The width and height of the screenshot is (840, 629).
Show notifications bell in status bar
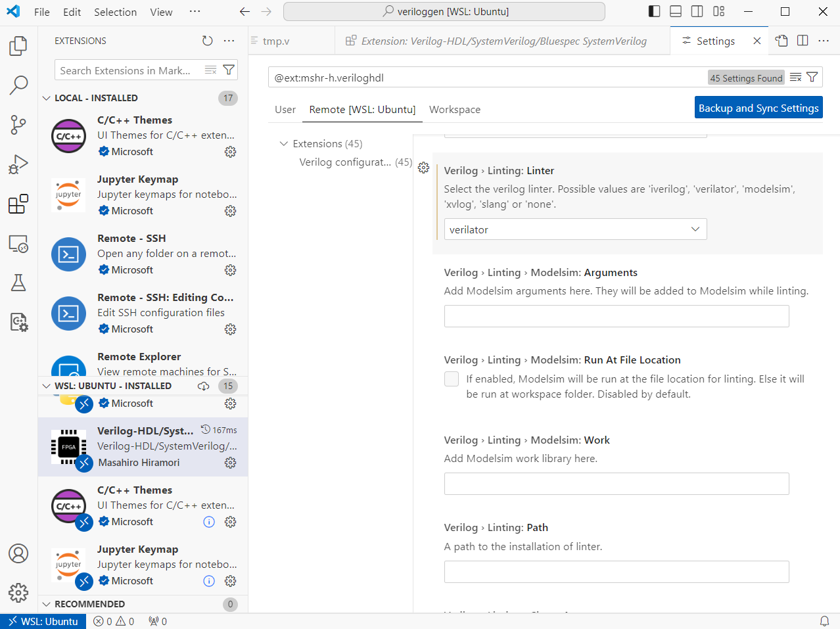tap(824, 621)
